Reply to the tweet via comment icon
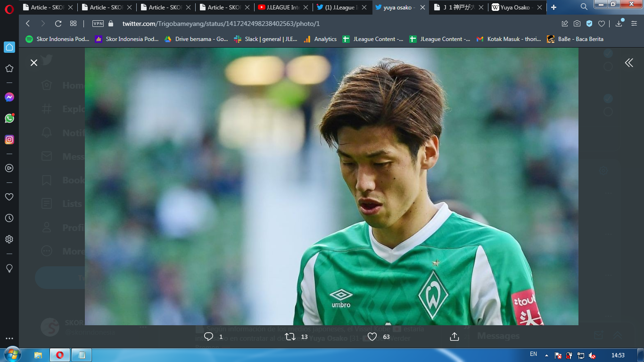Viewport: 644px width, 362px height. point(208,337)
